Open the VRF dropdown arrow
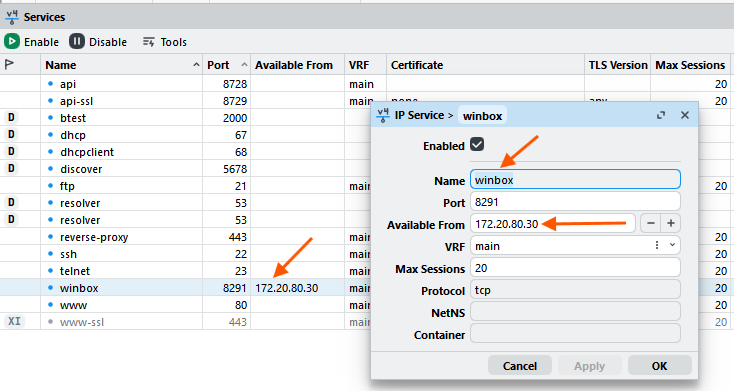Image resolution: width=734 pixels, height=391 pixels. click(672, 245)
